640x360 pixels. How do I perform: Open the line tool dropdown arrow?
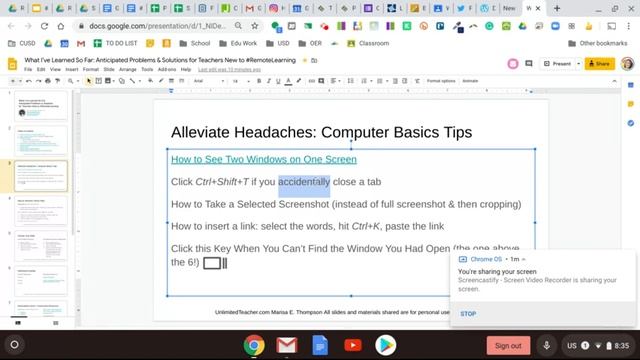click(140, 81)
